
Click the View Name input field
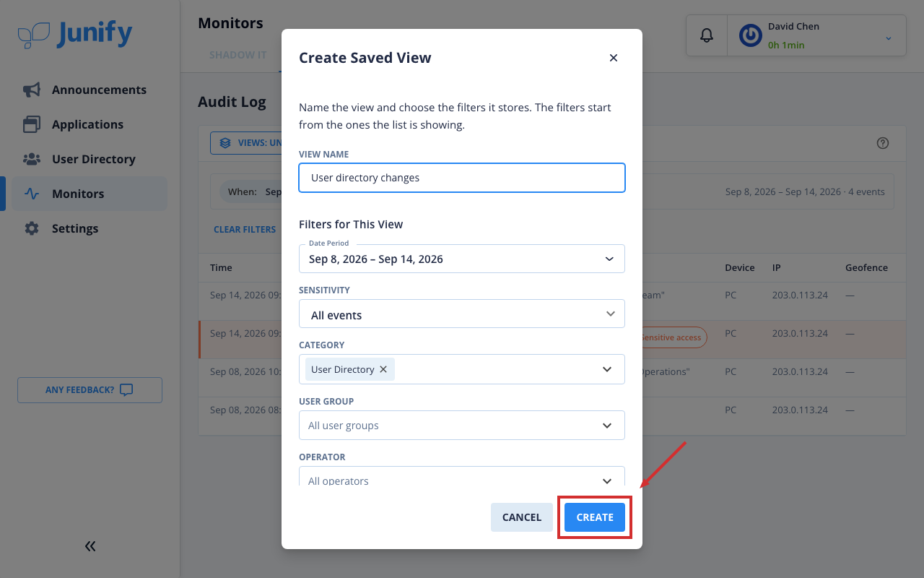tap(462, 178)
